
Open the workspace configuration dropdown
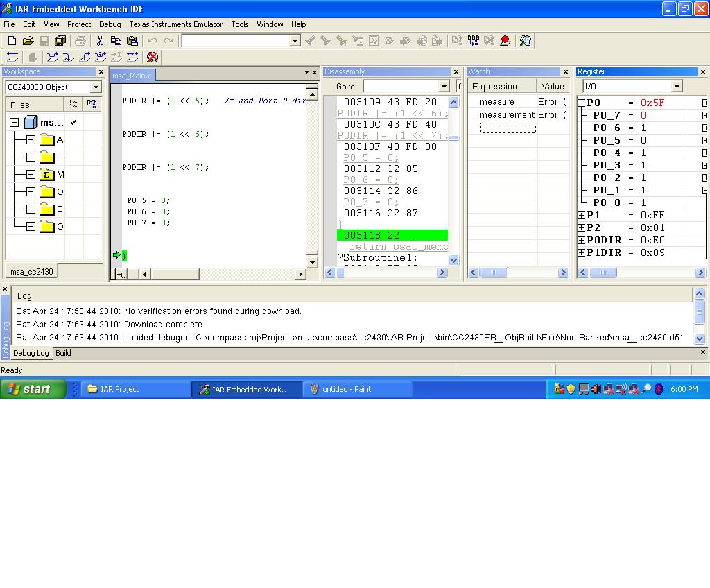pyautogui.click(x=96, y=87)
